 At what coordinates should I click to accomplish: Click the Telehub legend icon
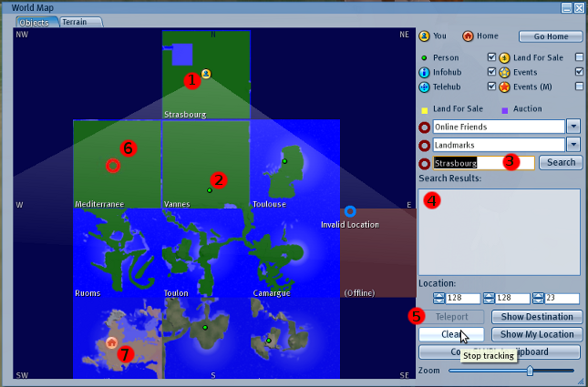click(424, 87)
